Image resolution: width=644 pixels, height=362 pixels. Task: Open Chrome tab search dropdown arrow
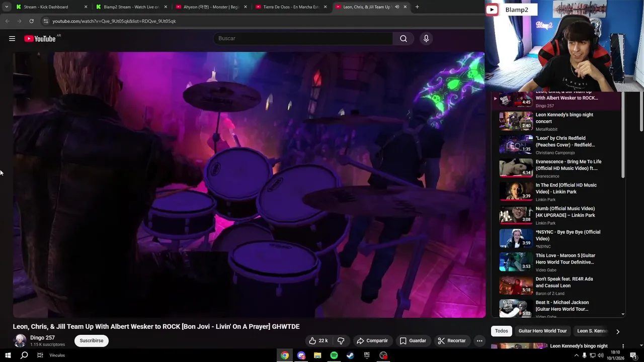(x=6, y=7)
